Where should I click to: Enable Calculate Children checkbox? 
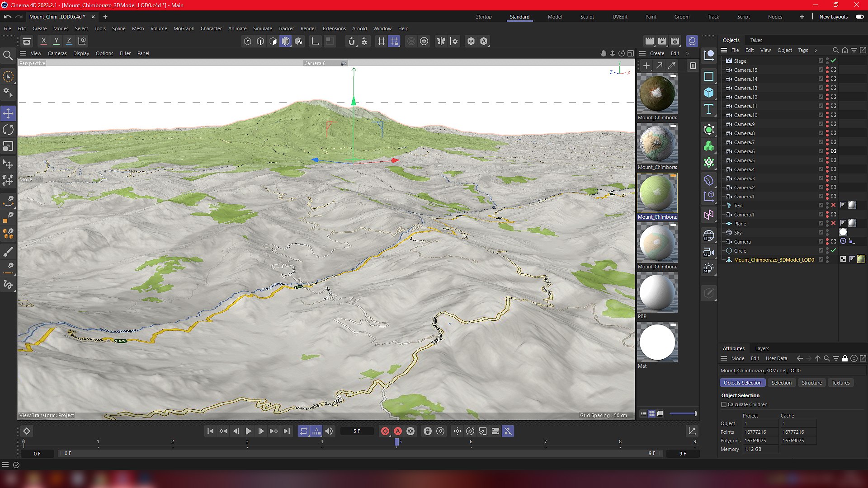tap(724, 404)
